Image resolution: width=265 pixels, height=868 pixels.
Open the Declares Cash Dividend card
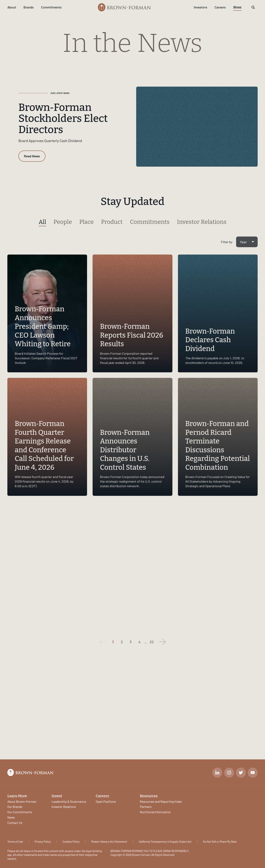tap(218, 313)
